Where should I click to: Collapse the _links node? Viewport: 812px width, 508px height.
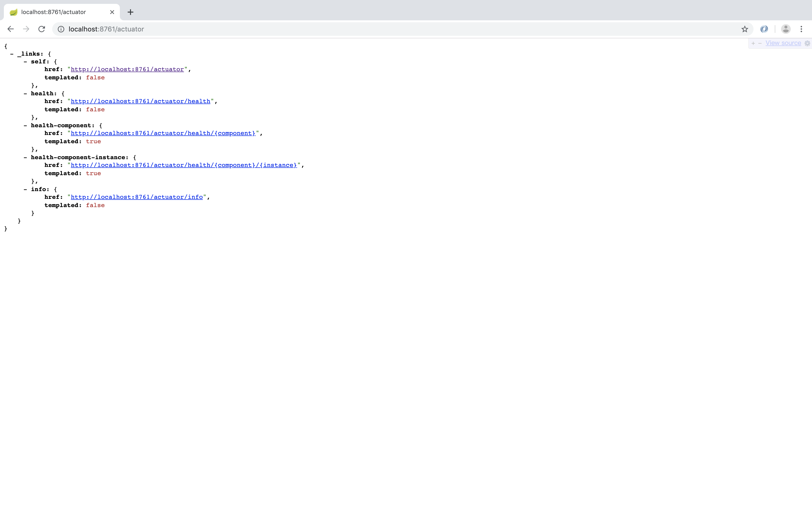point(12,54)
